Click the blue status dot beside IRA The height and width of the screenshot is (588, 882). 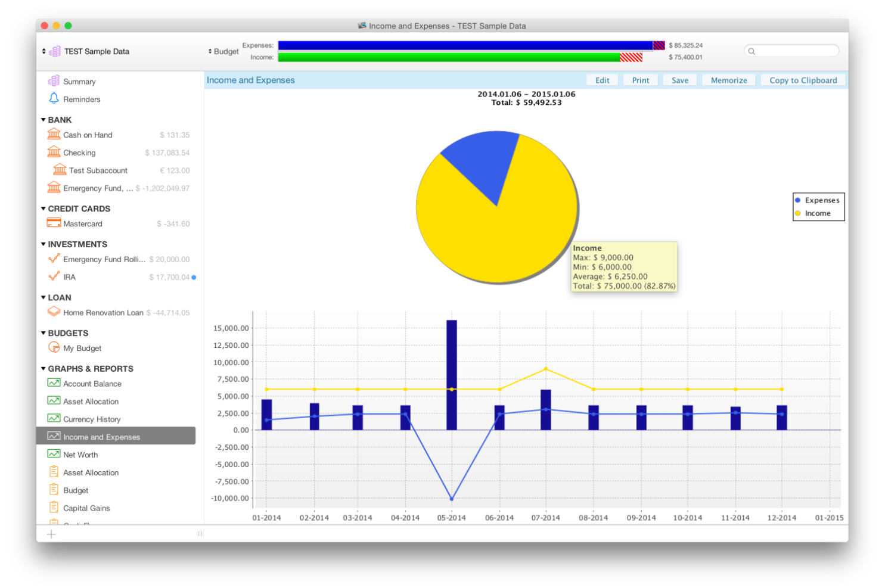pyautogui.click(x=195, y=277)
